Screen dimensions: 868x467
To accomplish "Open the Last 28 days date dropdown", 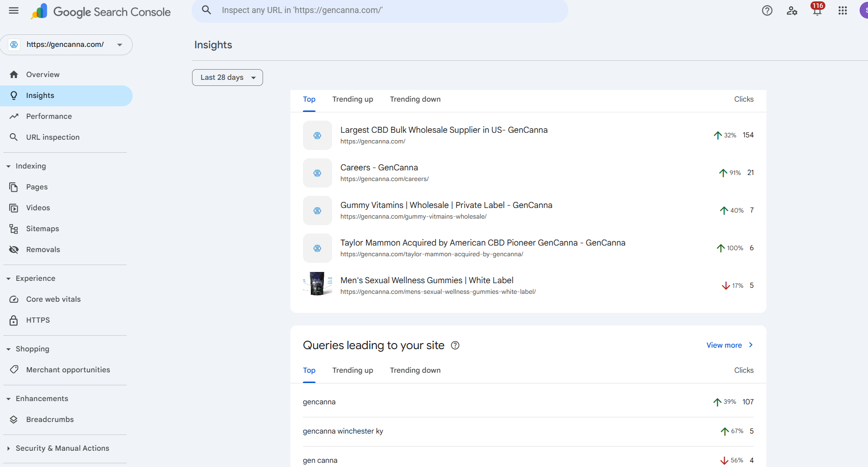I will (227, 78).
